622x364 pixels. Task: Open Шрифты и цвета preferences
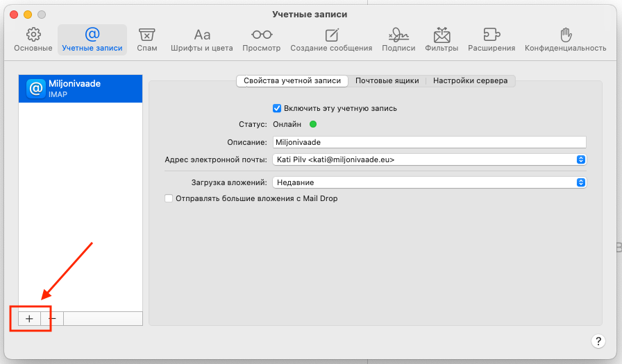click(201, 40)
